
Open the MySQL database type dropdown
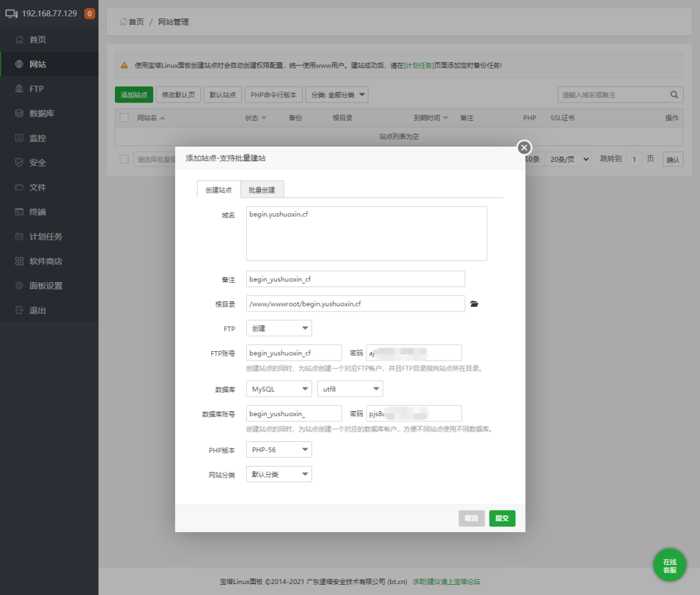coord(278,389)
